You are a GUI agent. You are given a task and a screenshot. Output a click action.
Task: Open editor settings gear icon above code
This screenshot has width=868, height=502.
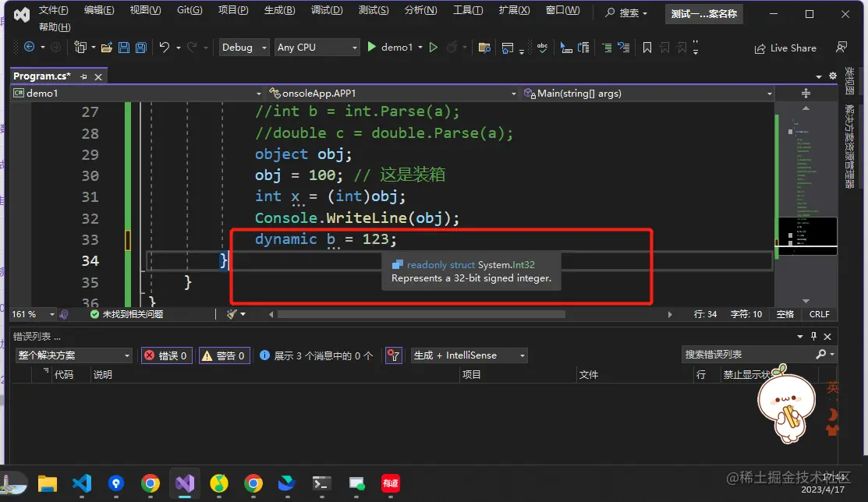(833, 76)
